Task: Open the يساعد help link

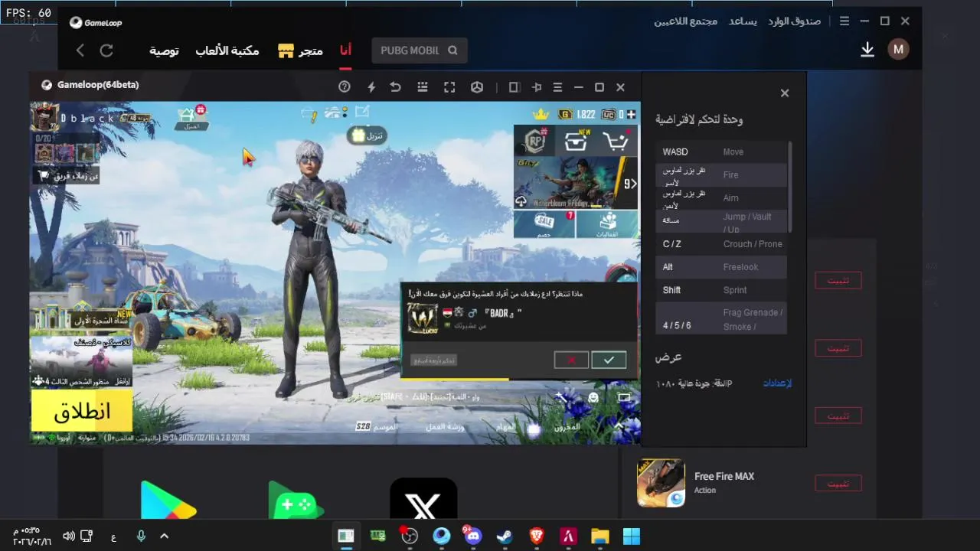Action: 743,21
